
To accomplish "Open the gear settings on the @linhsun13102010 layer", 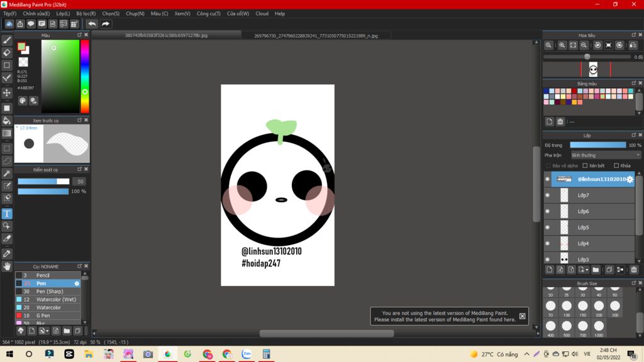I will [x=630, y=179].
